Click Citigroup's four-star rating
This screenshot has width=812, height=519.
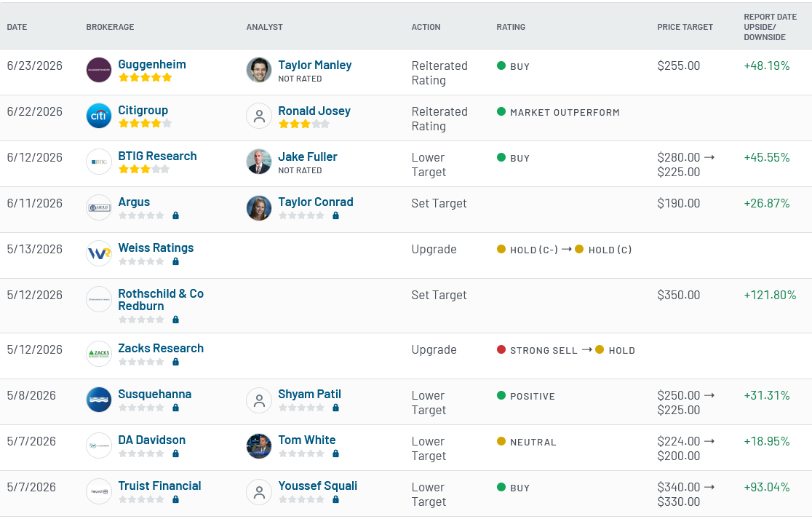tap(145, 123)
